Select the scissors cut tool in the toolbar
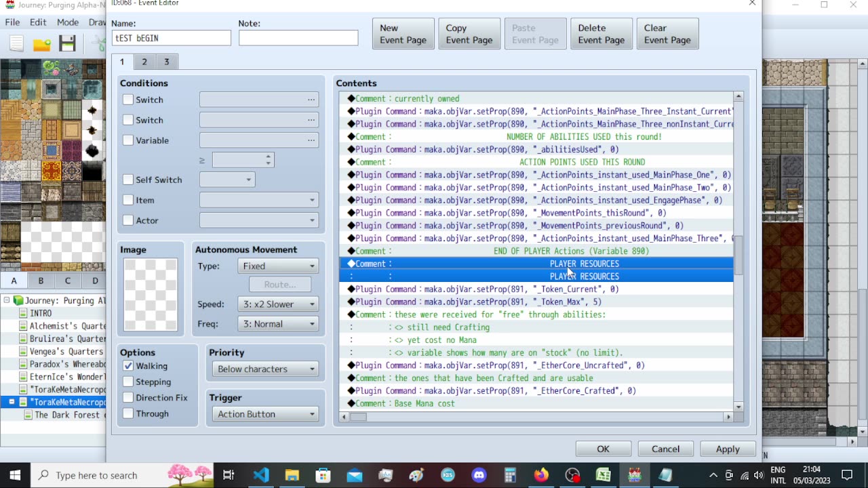 click(97, 43)
